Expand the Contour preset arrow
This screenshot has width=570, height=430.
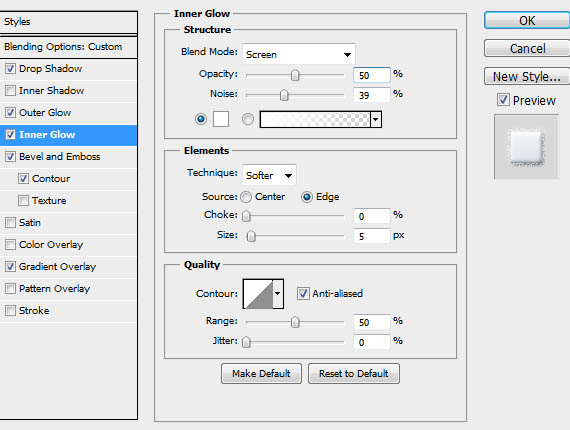coord(278,294)
